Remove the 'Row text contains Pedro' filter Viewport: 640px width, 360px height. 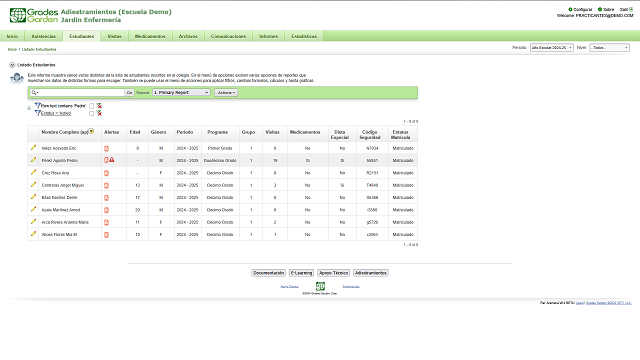(x=99, y=106)
